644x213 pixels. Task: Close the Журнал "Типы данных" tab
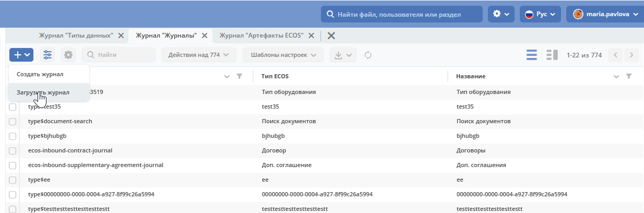[x=121, y=35]
